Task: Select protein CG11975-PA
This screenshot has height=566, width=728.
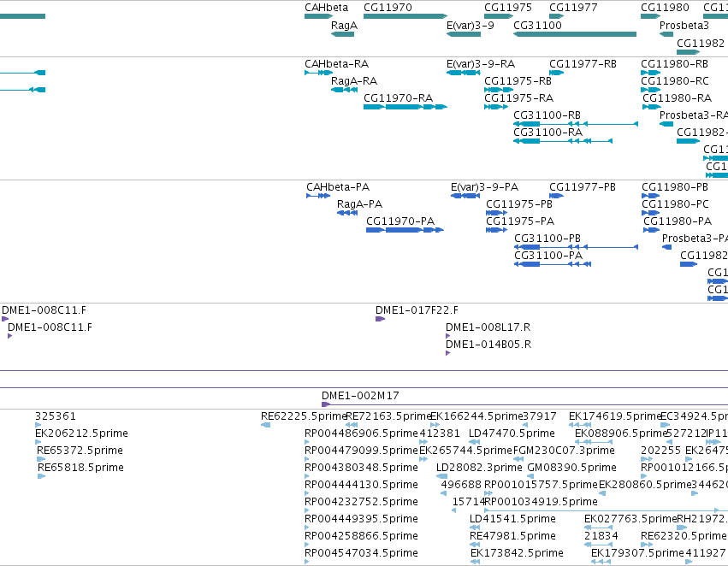Action: click(x=496, y=230)
